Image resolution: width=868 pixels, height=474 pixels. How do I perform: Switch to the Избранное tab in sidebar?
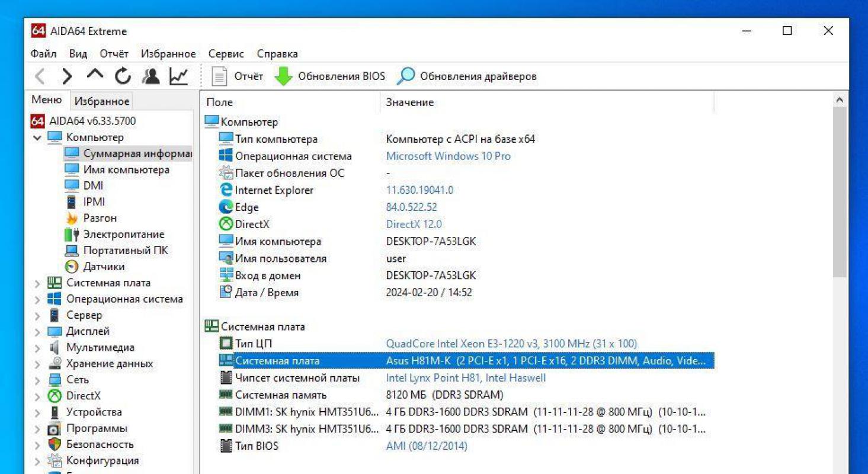point(102,101)
